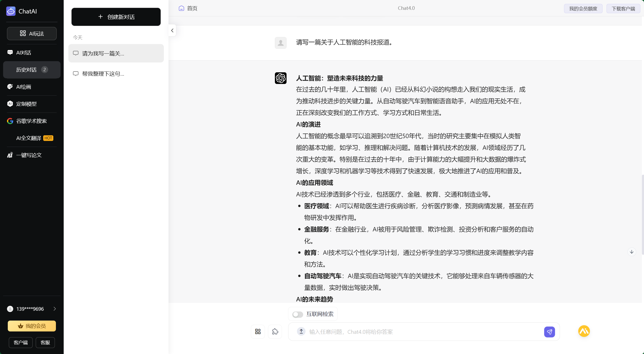Open 我的会员 membership page
This screenshot has height=354, width=644.
coord(32,326)
